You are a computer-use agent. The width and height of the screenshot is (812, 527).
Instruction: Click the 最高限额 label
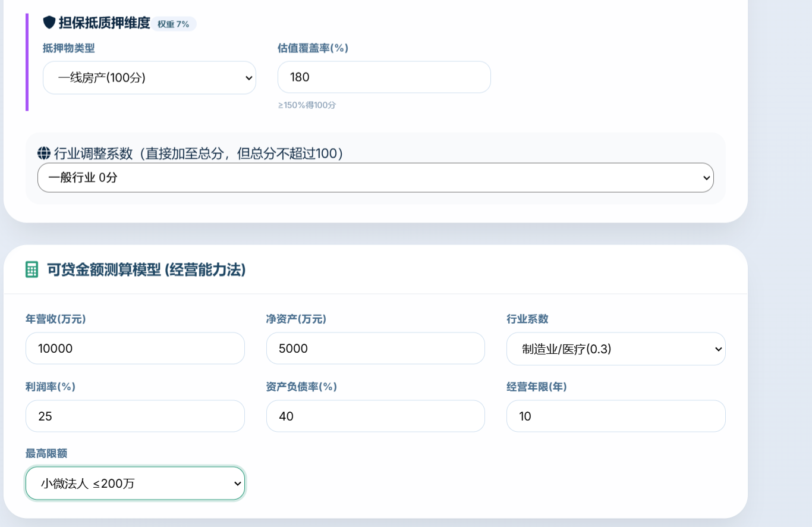pyautogui.click(x=46, y=454)
